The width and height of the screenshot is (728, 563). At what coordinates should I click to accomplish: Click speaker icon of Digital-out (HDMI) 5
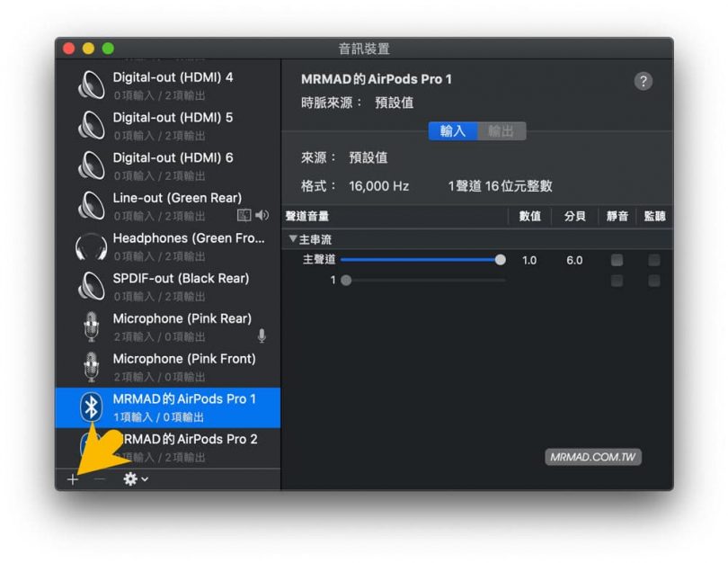[x=92, y=126]
